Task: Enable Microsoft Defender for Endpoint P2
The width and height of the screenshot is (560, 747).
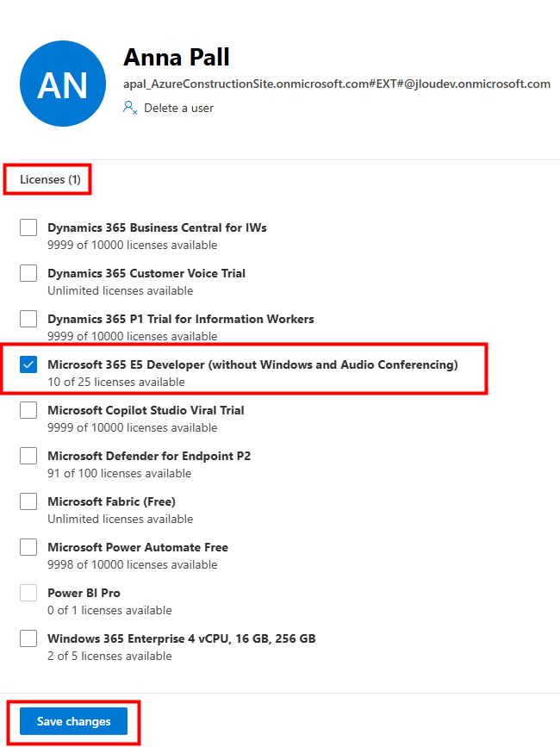Action: point(29,456)
